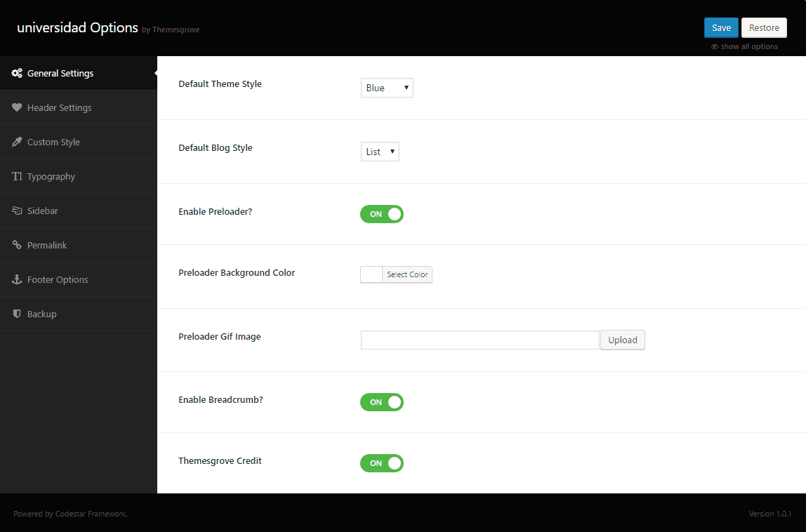Select the Sidebar panel icon

pos(17,211)
